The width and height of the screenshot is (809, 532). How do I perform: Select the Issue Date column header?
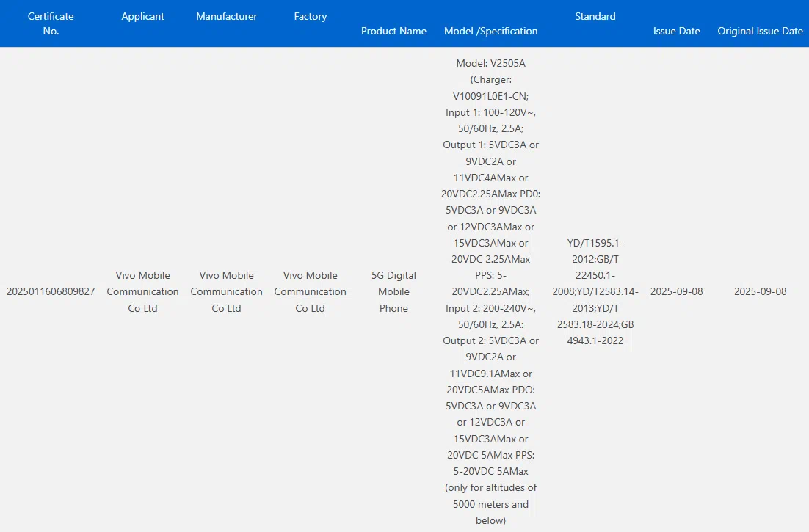pos(676,31)
